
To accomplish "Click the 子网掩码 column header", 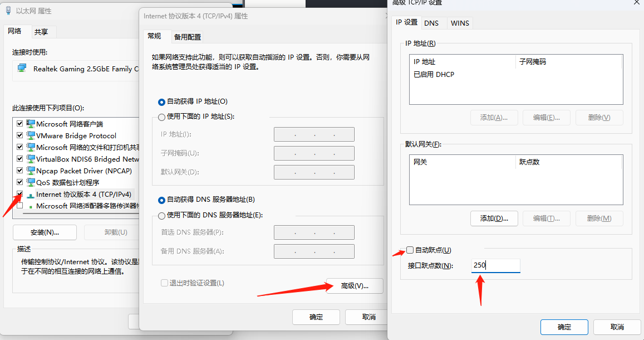I will tap(568, 62).
